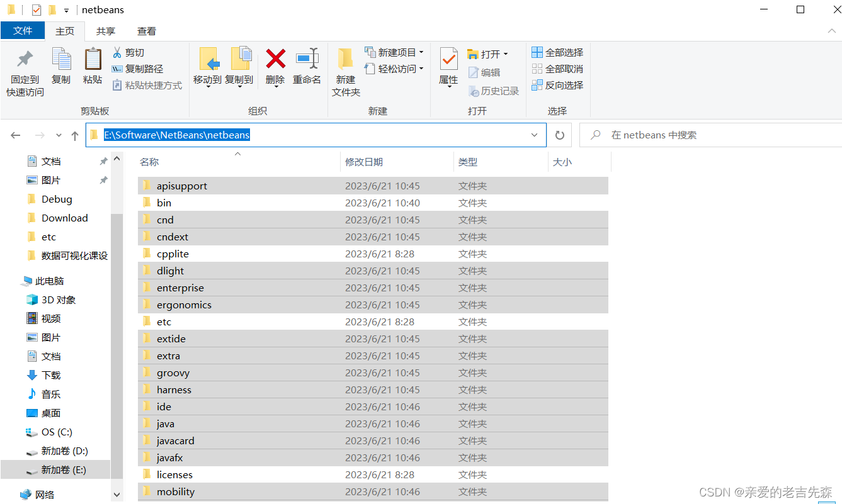842x504 pixels.
Task: Go up one folder level
Action: pos(75,135)
